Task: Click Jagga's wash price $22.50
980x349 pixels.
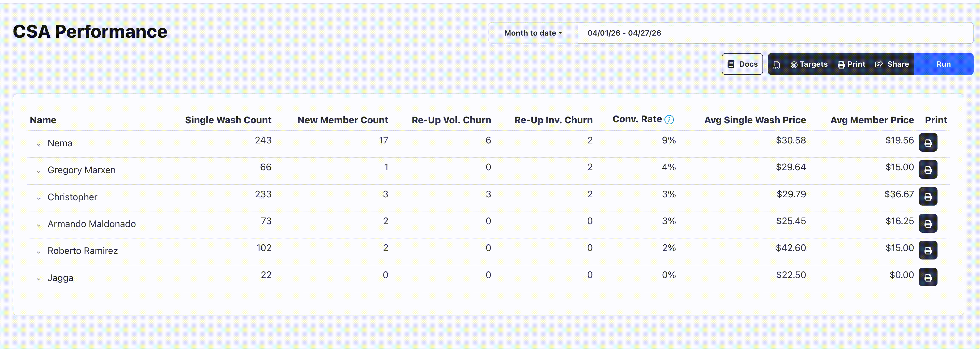Action: coord(791,275)
